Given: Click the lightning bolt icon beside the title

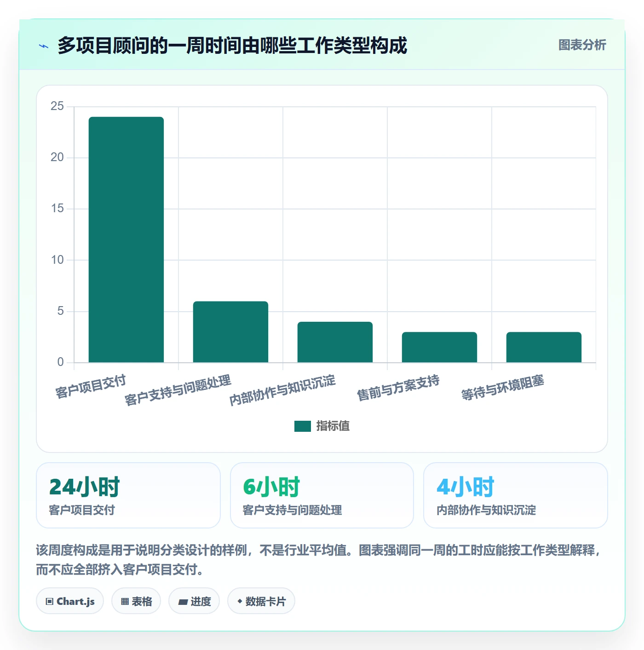Looking at the screenshot, I should [44, 46].
